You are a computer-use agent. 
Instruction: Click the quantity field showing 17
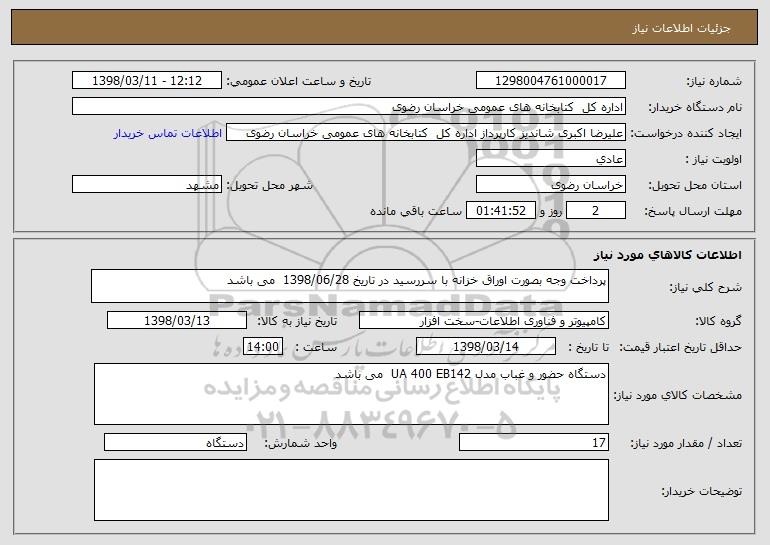pos(534,442)
